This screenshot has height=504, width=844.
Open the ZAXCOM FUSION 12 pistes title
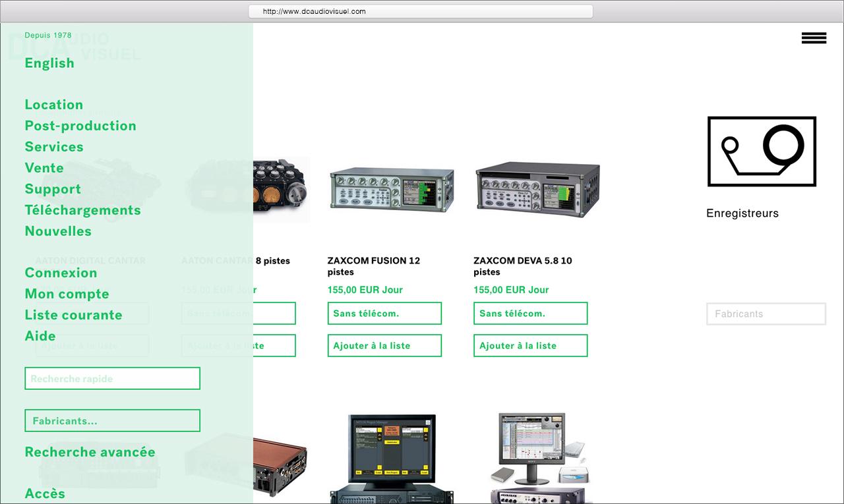click(374, 266)
